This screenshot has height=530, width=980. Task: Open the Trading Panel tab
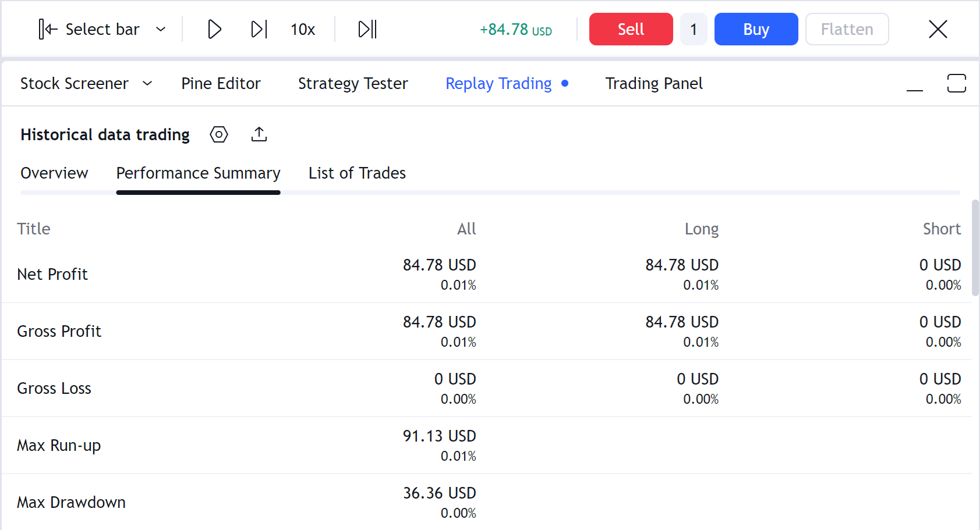pyautogui.click(x=654, y=83)
